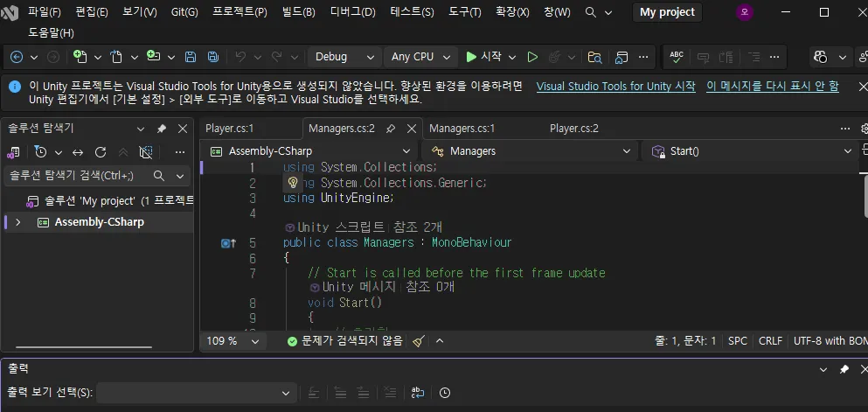Click the user account avatar
Viewport: 868px width, 412px height.
(x=745, y=12)
